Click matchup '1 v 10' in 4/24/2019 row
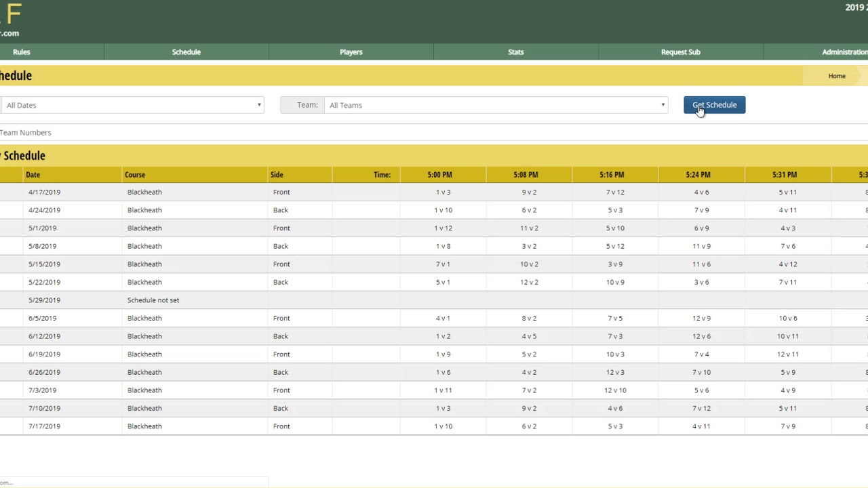This screenshot has height=488, width=868. 443,210
